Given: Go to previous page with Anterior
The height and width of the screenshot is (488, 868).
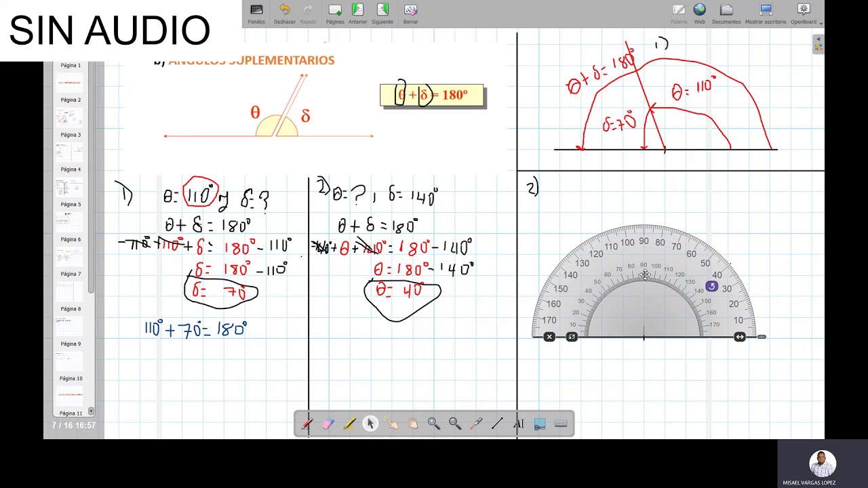Looking at the screenshot, I should [357, 14].
